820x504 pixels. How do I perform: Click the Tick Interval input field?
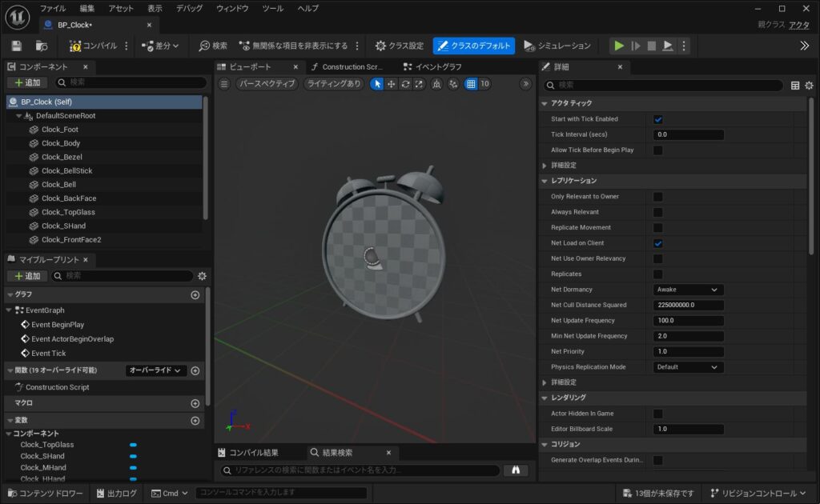tap(688, 134)
